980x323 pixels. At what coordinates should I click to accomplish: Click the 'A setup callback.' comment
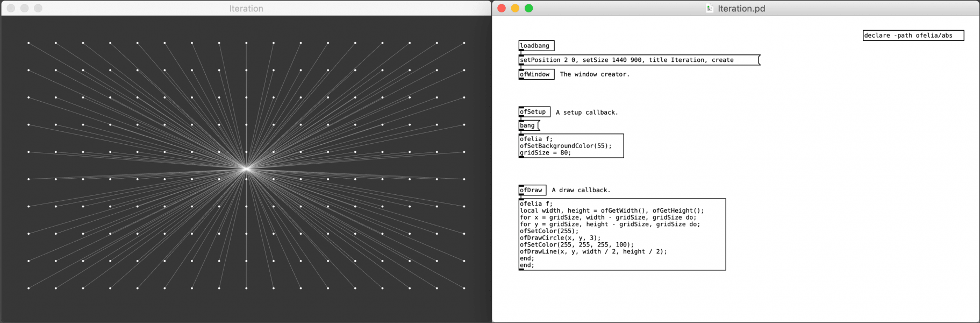(587, 113)
